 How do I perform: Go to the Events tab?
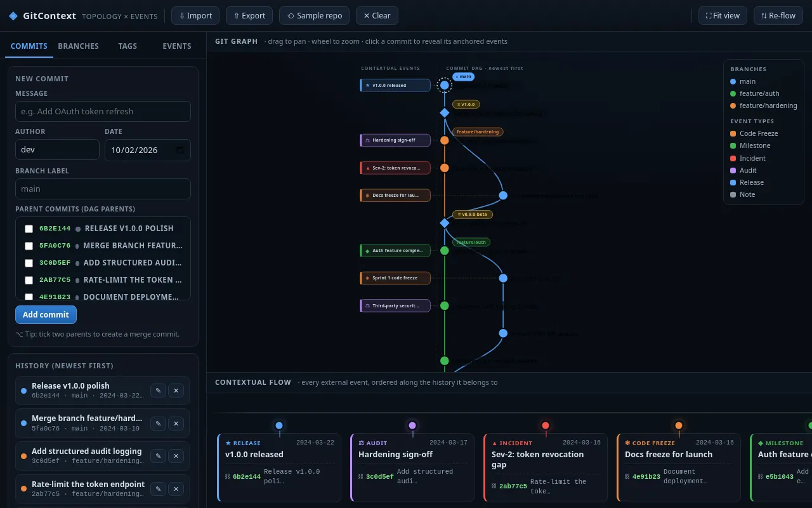(x=177, y=46)
